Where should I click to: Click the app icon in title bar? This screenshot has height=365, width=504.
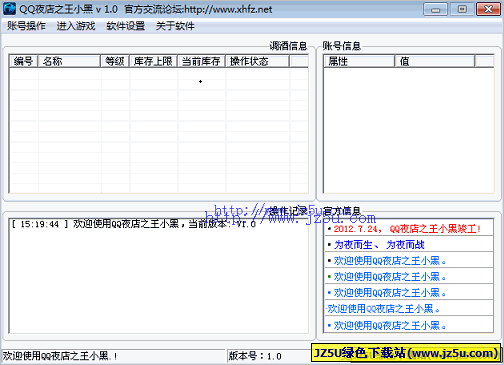point(9,9)
